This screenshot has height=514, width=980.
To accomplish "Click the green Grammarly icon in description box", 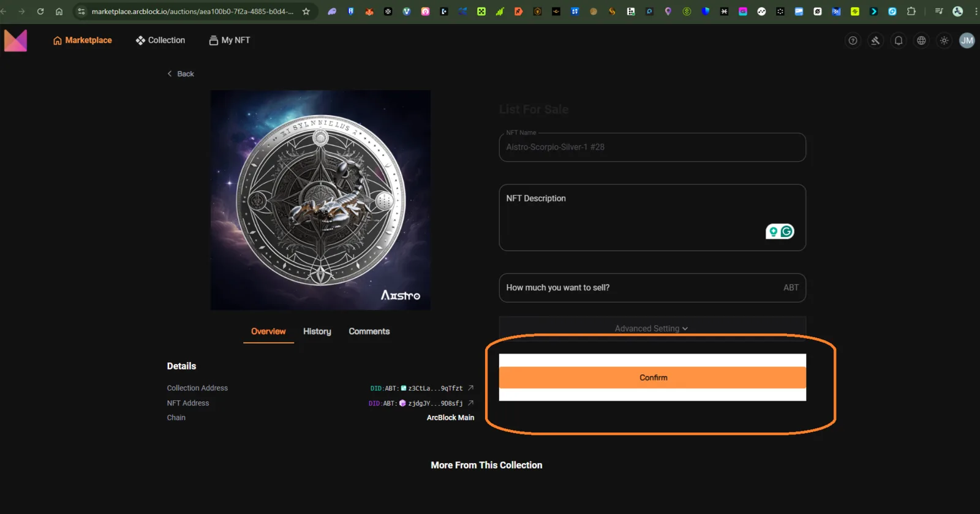I will pos(787,232).
